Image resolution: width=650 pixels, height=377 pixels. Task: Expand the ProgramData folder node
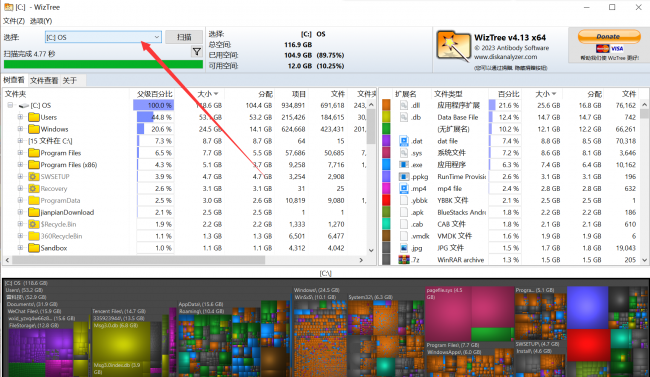point(20,200)
